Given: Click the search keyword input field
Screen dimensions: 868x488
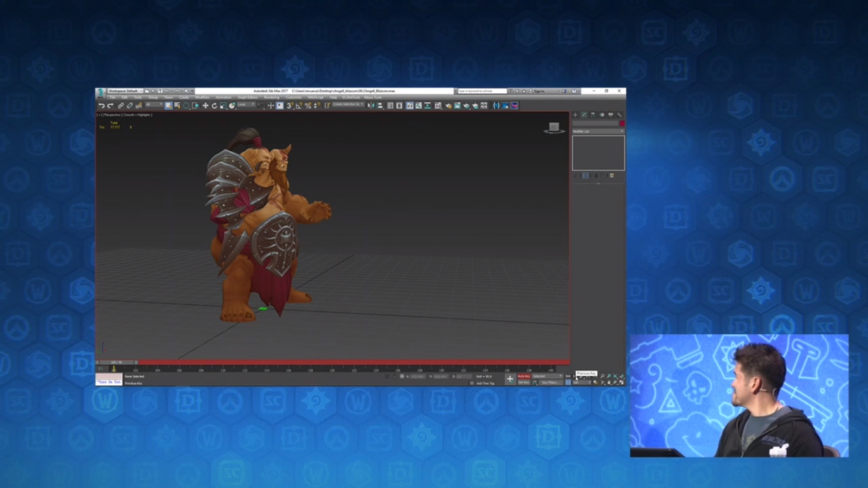Looking at the screenshot, I should (x=482, y=91).
